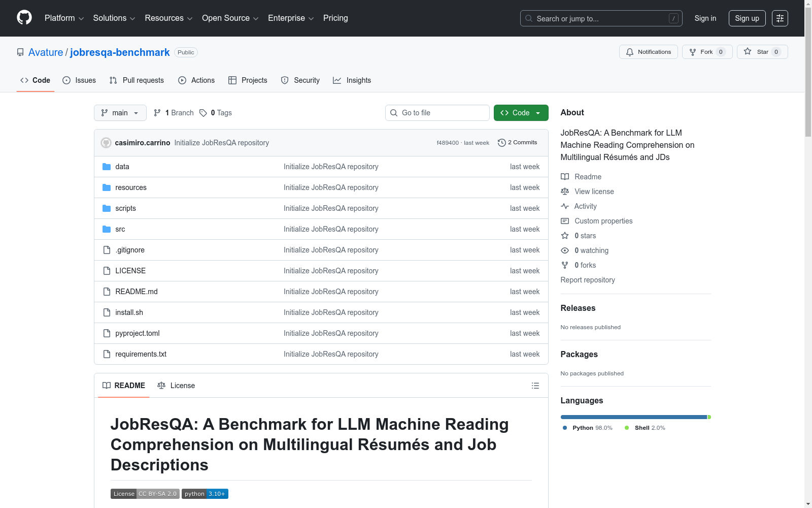Click the book icon beside Readme

click(x=565, y=177)
